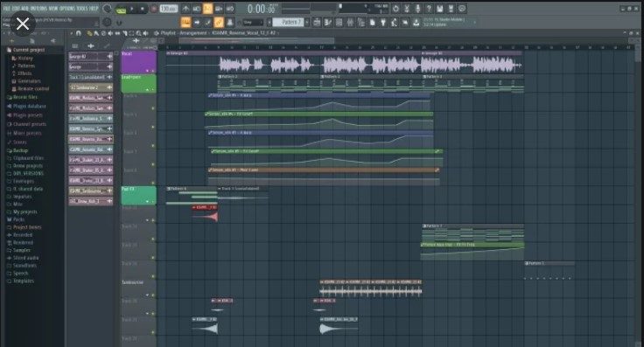
Task: Open the PATTERNS menu
Action: pyautogui.click(x=38, y=8)
